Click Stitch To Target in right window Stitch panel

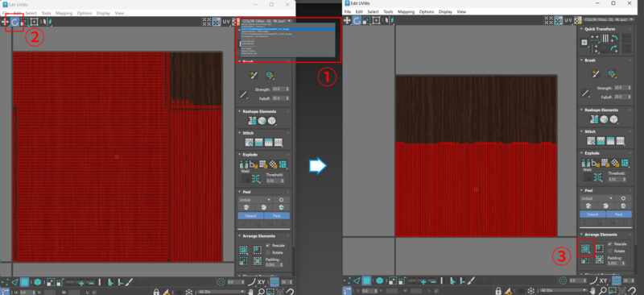[591, 141]
